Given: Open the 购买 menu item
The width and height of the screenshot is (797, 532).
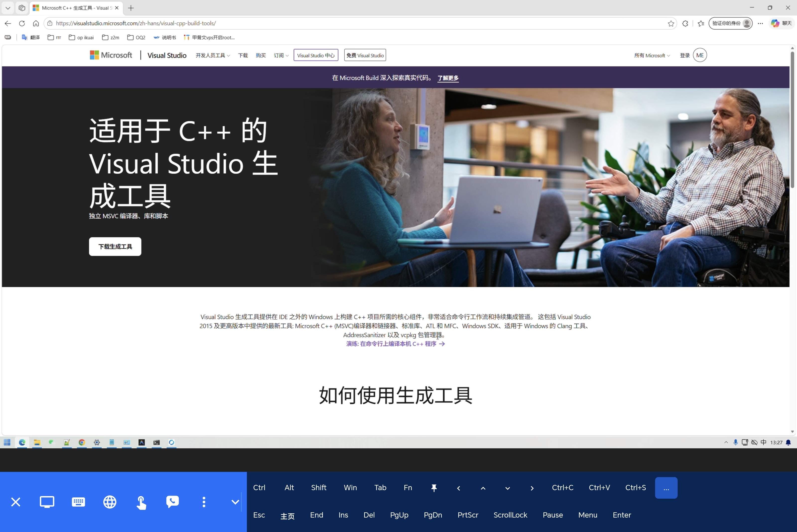Looking at the screenshot, I should tap(261, 55).
